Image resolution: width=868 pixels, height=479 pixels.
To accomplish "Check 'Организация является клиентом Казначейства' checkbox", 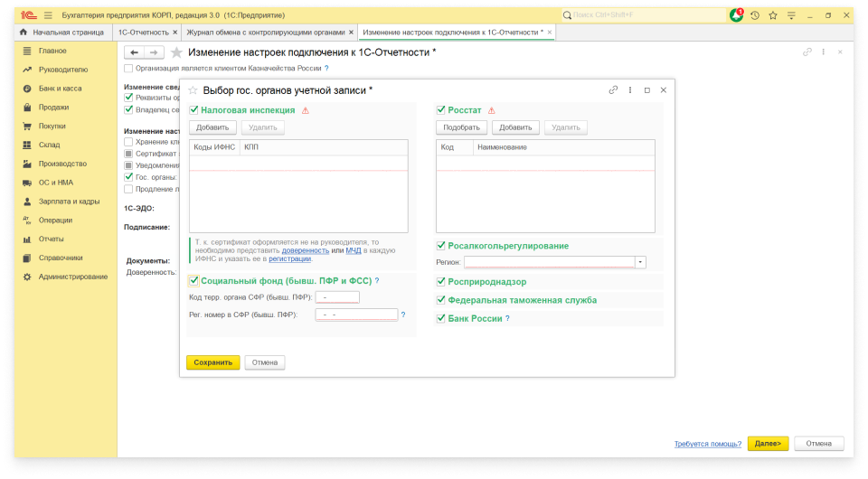I will (x=128, y=69).
